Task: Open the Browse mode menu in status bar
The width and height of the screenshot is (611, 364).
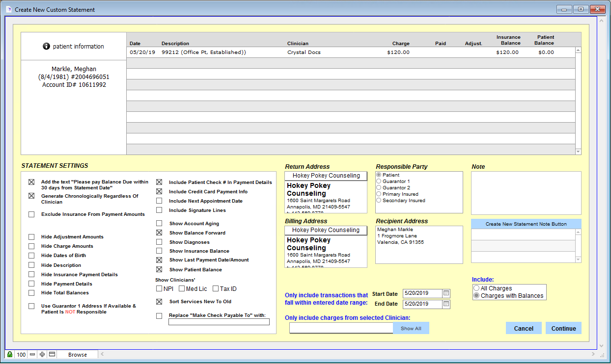Action: [78, 355]
